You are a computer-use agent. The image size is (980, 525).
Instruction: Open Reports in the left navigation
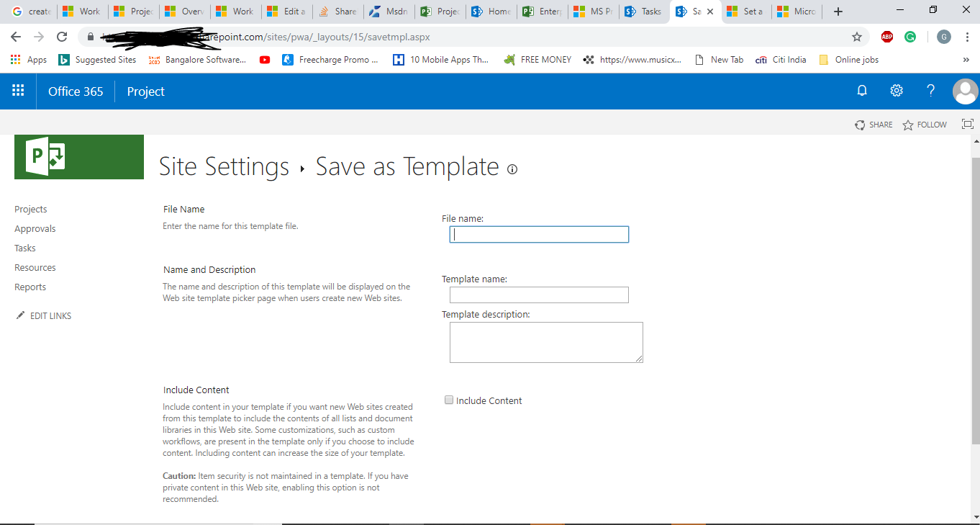pyautogui.click(x=30, y=287)
